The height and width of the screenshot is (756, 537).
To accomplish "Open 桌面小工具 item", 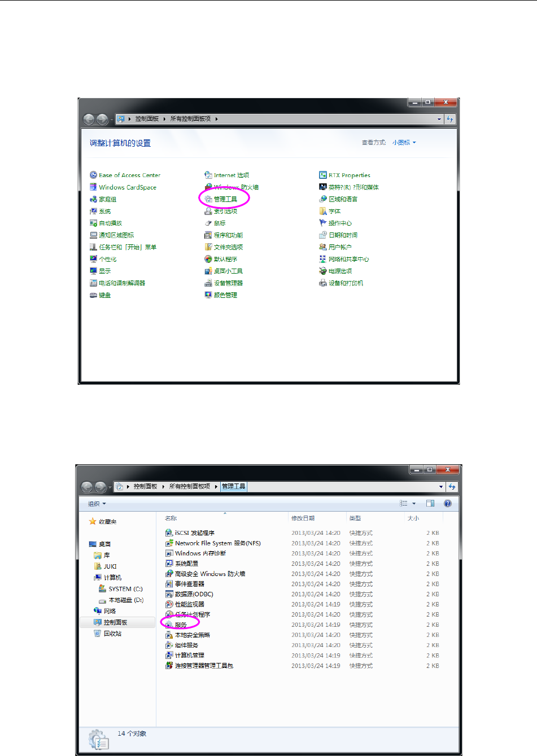I will click(224, 271).
